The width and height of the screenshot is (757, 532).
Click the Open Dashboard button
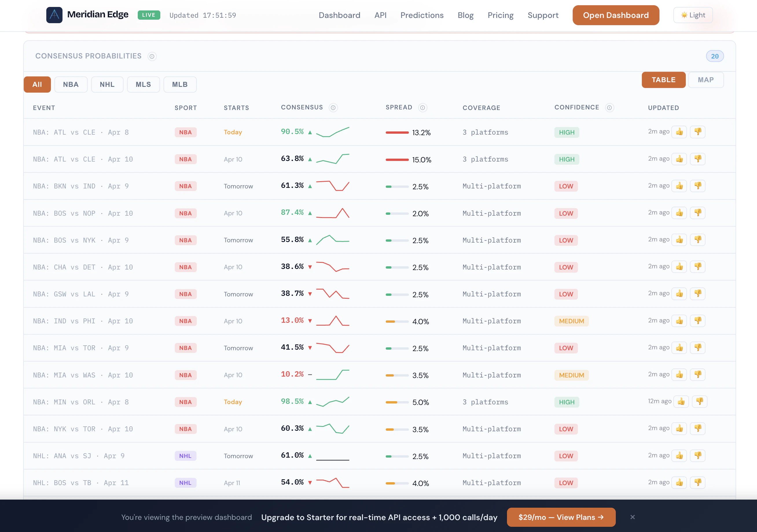tap(615, 15)
